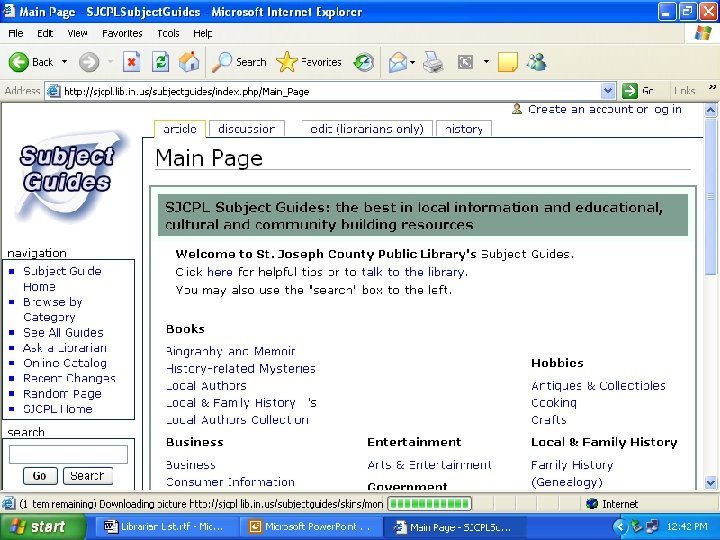Viewport: 720px width, 540px height.
Task: Click the address bar URL field
Action: [x=331, y=91]
